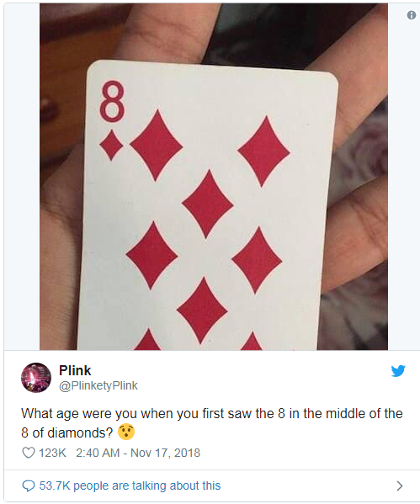Click the display name "Plink"
Viewport: 420px width, 504px height.
75,370
